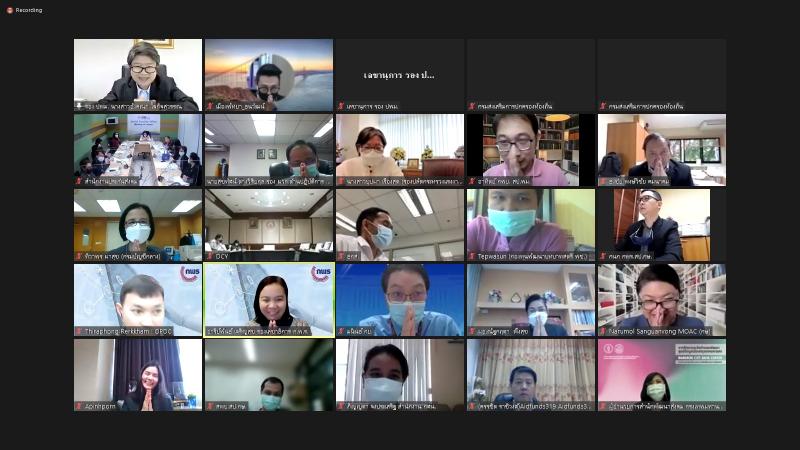Click muted mic icon on conference-table group tile
Screen dimensions: 800x450
point(79,181)
